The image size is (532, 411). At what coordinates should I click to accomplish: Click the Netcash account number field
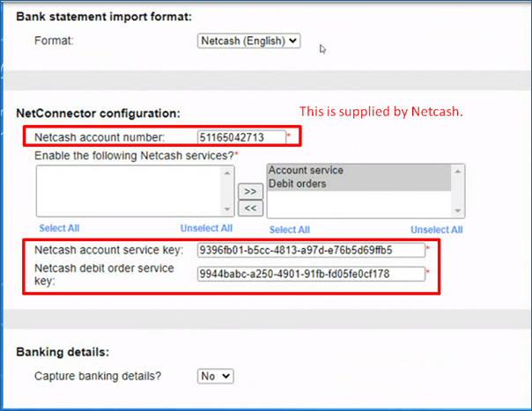(240, 137)
